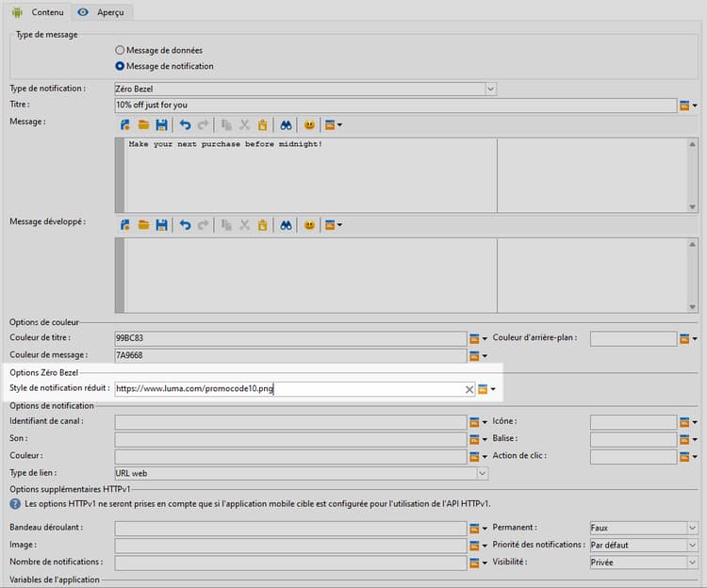Open personalization menu for Style de notification réduit

pos(486,389)
